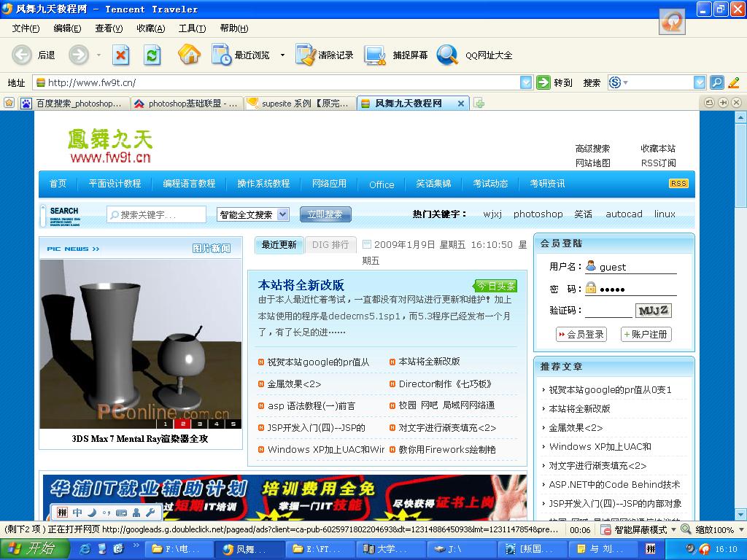Screen dimensions: 747x560
Task: Refresh the page with the reload icon
Action: click(152, 55)
